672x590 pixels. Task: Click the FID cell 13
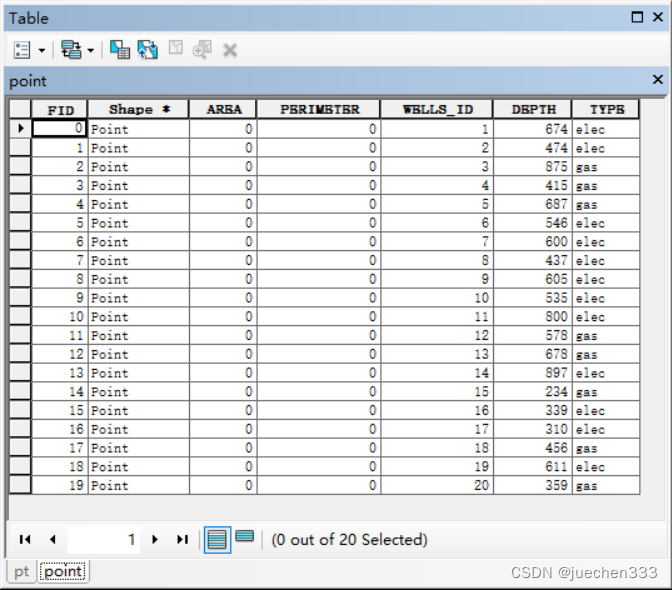pos(60,373)
